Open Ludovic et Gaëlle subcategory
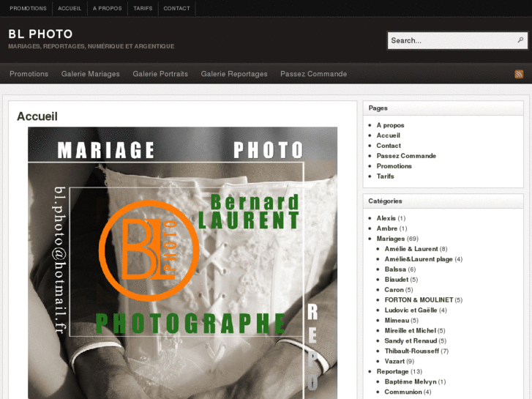The height and width of the screenshot is (399, 532). tap(411, 310)
